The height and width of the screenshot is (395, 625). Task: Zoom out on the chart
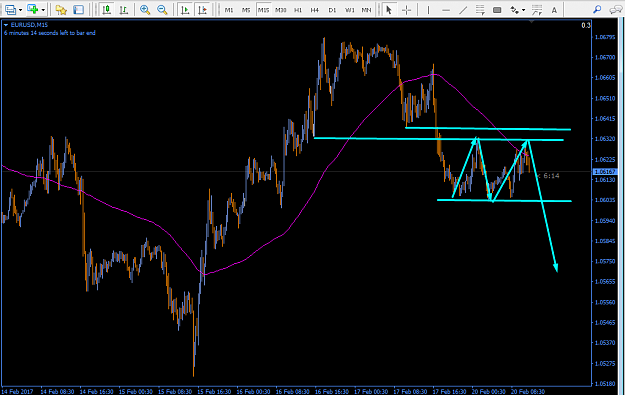162,10
